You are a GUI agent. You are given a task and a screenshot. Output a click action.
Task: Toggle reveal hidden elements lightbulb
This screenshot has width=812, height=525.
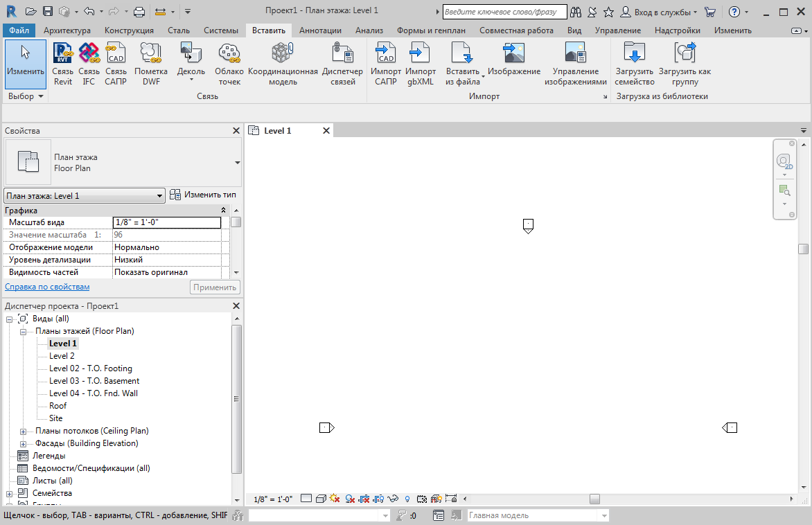[407, 499]
